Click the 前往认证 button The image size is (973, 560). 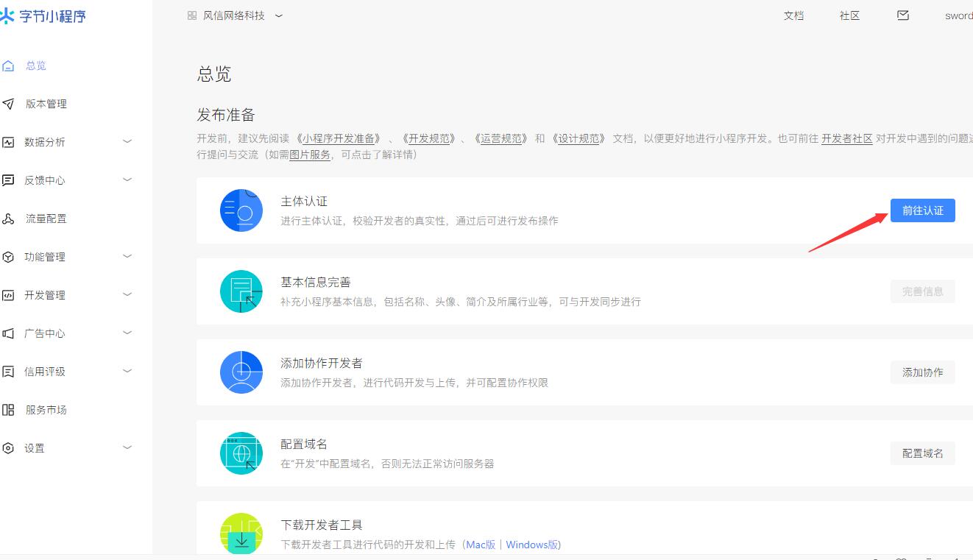(922, 210)
